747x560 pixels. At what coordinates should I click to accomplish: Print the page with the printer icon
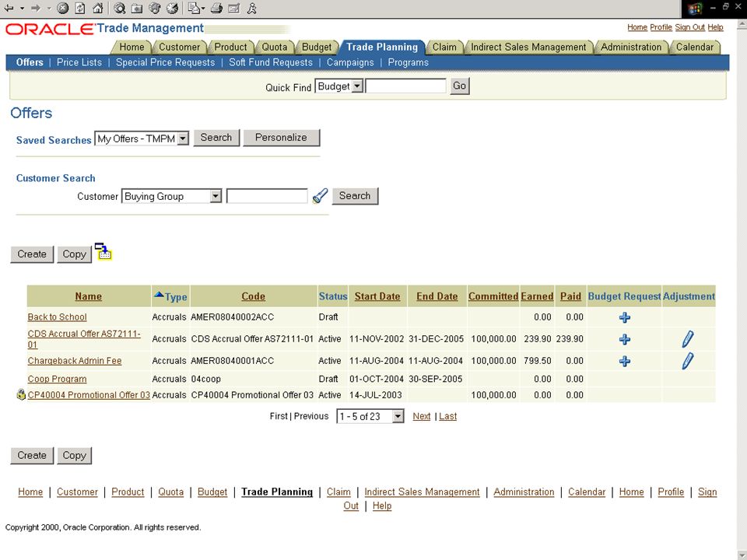click(x=216, y=8)
